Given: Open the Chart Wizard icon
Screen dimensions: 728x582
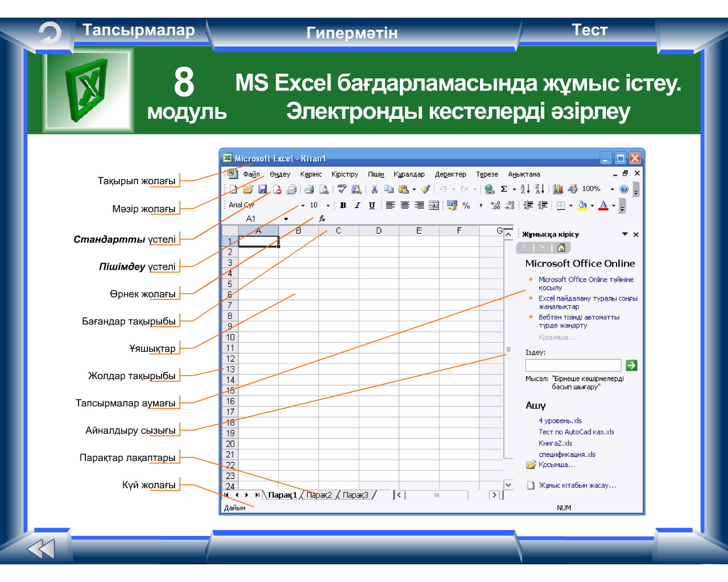Looking at the screenshot, I should (x=558, y=189).
